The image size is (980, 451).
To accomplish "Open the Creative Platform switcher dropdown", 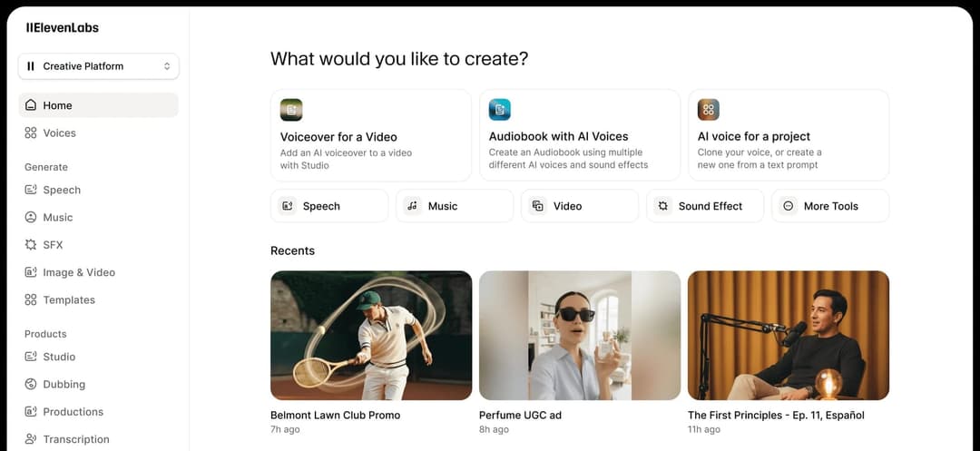I will 99,66.
